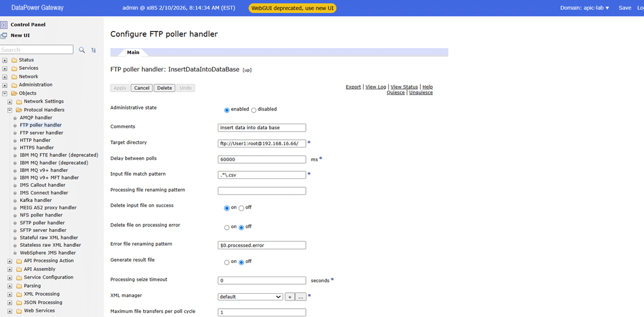Click the New UI window icon

coord(4,36)
